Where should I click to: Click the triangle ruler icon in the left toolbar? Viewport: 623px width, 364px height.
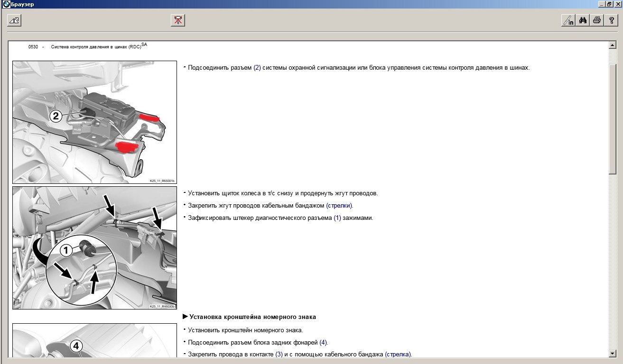click(x=14, y=20)
